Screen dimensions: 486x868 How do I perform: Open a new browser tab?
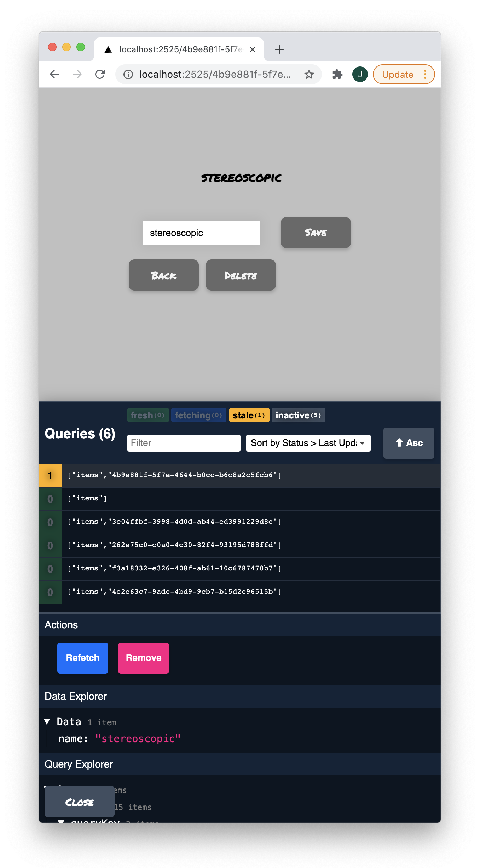pos(279,49)
